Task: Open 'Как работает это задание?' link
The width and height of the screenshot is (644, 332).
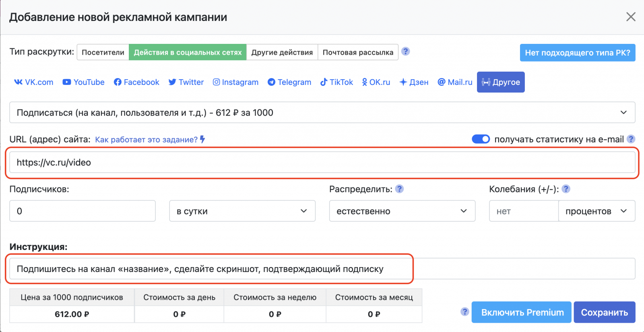Action: click(146, 140)
